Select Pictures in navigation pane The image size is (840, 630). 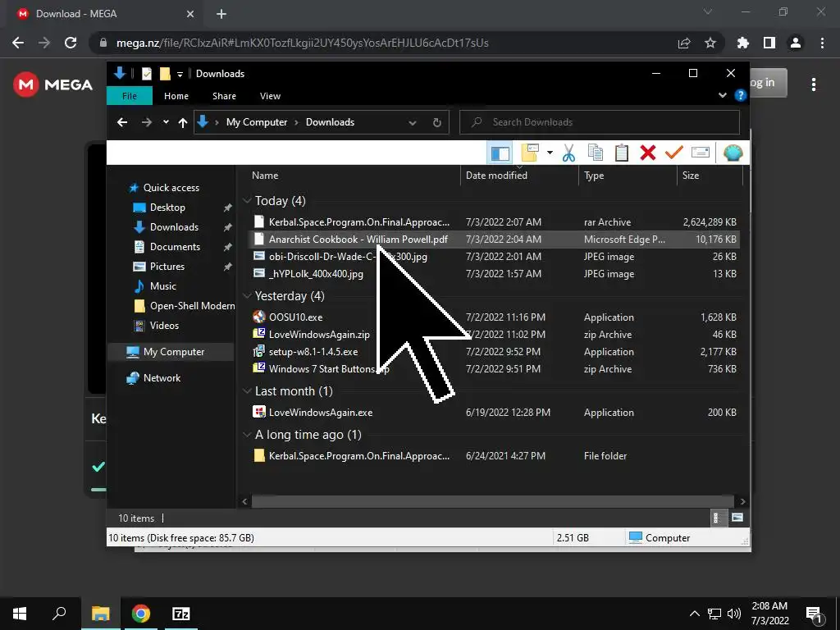tap(167, 267)
